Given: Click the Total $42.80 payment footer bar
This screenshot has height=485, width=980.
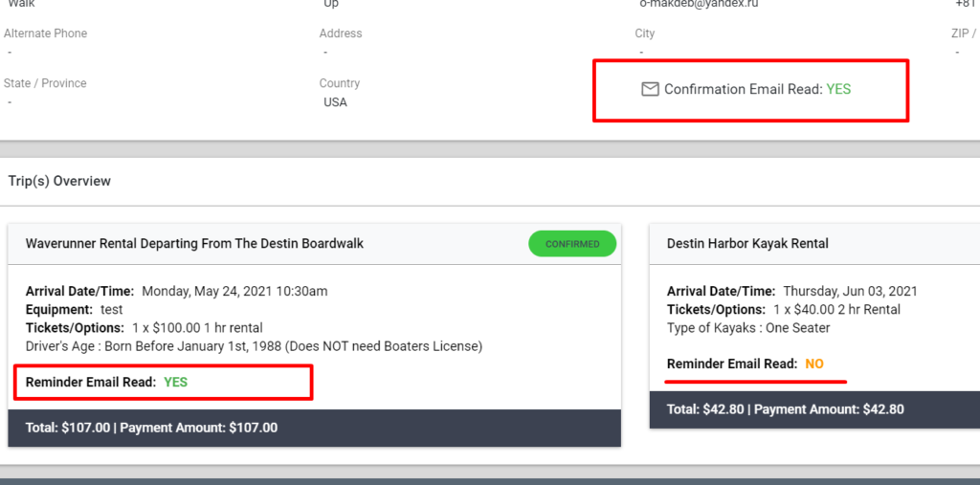Looking at the screenshot, I should pyautogui.click(x=814, y=410).
